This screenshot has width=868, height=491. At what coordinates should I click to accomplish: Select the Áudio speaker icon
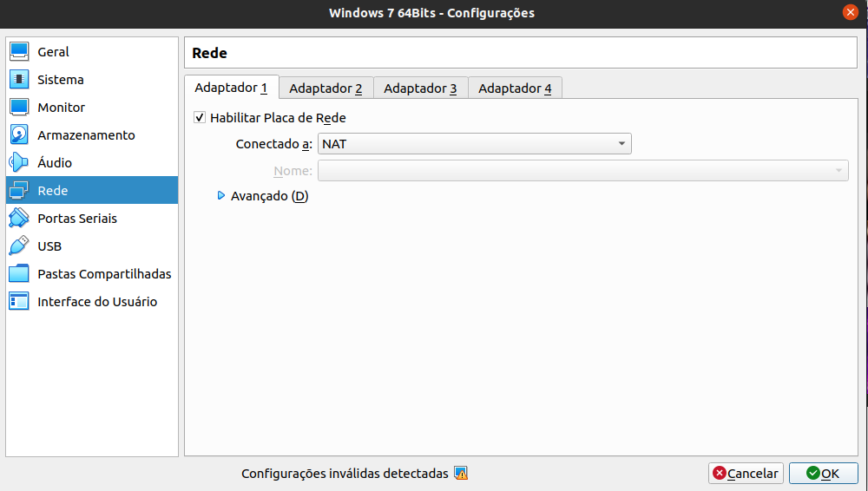[19, 162]
